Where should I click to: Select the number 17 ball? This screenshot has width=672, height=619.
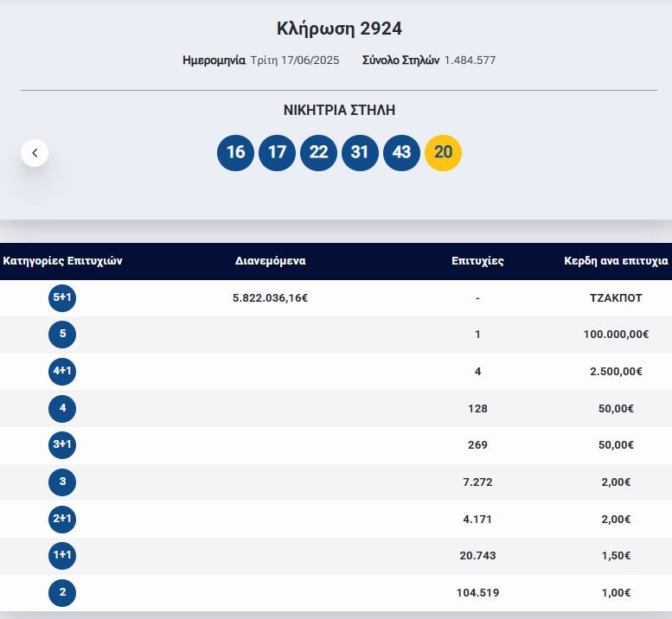tap(277, 153)
